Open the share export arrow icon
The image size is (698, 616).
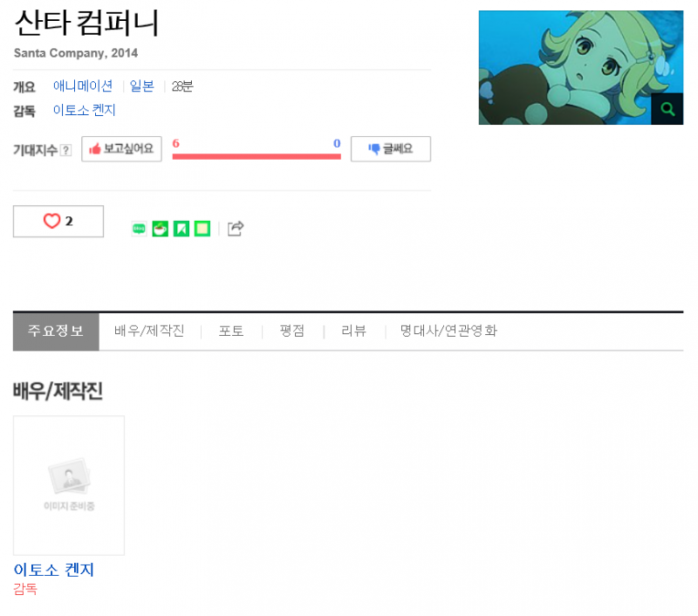(x=236, y=229)
